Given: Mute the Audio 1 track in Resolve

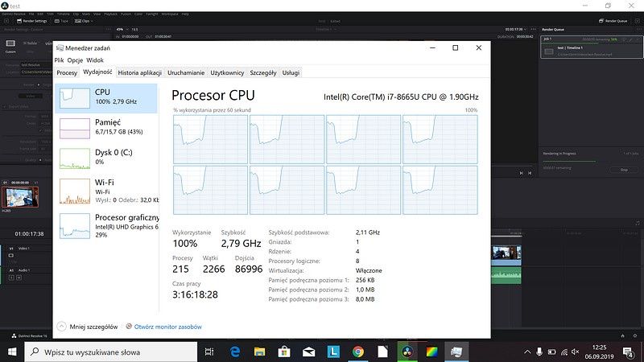Looking at the screenshot, I should (19, 278).
